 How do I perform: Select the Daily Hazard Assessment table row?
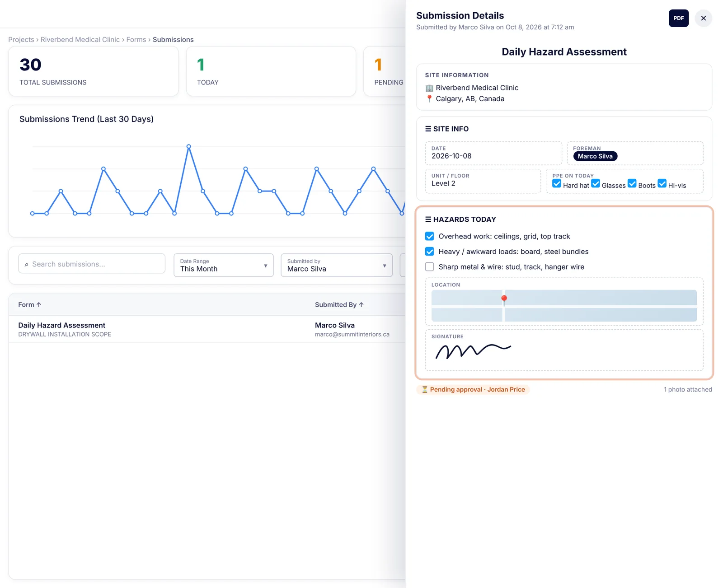(207, 329)
